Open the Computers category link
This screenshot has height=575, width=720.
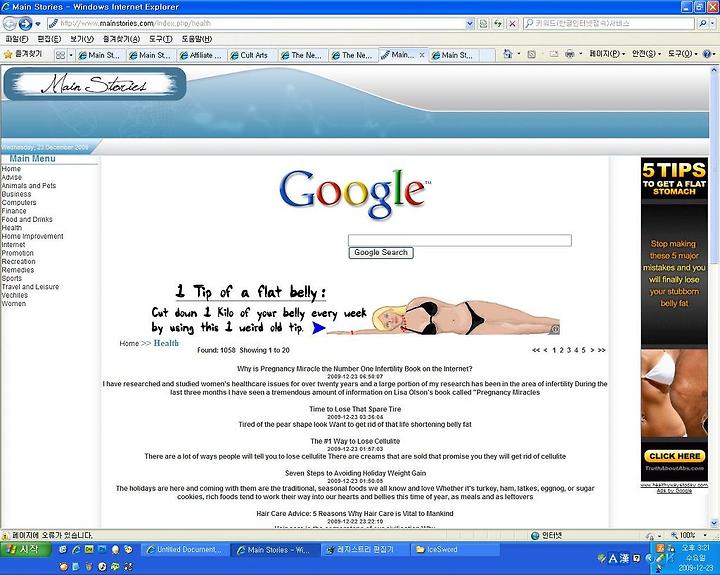19,203
